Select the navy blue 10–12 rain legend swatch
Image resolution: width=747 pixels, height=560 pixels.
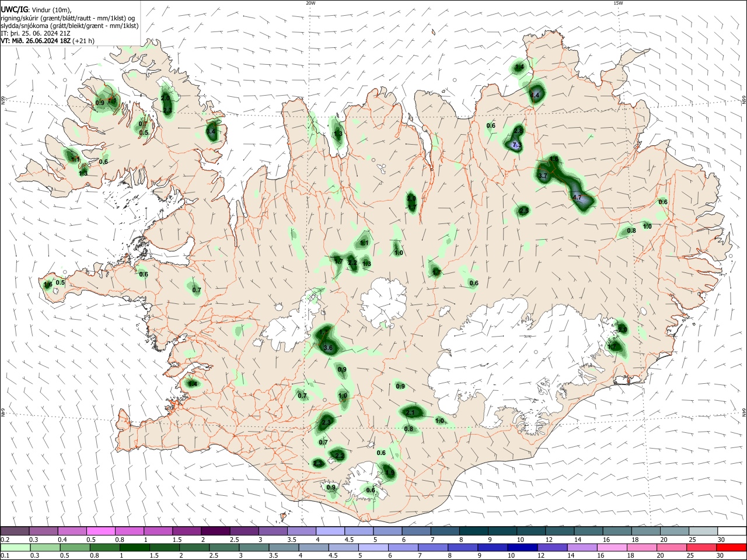pos(522,547)
